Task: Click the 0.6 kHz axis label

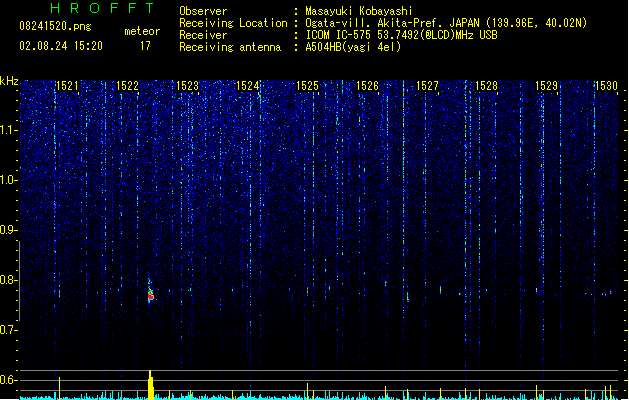Action: (8, 380)
